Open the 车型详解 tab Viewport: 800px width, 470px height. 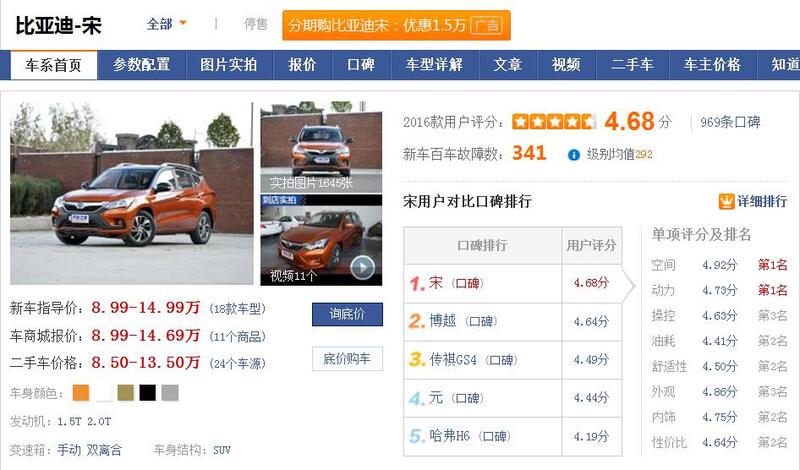(x=434, y=65)
